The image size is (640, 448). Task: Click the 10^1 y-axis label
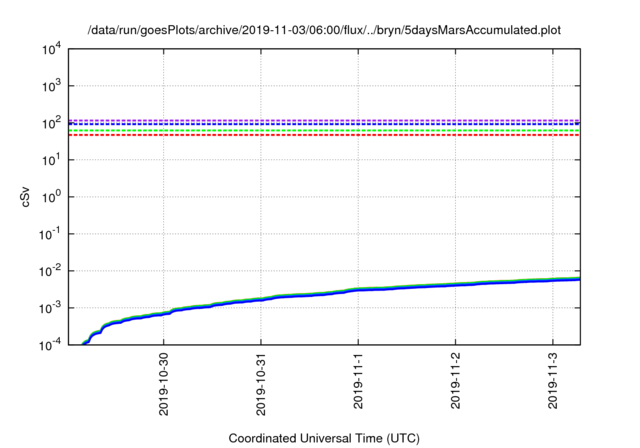[x=52, y=160]
